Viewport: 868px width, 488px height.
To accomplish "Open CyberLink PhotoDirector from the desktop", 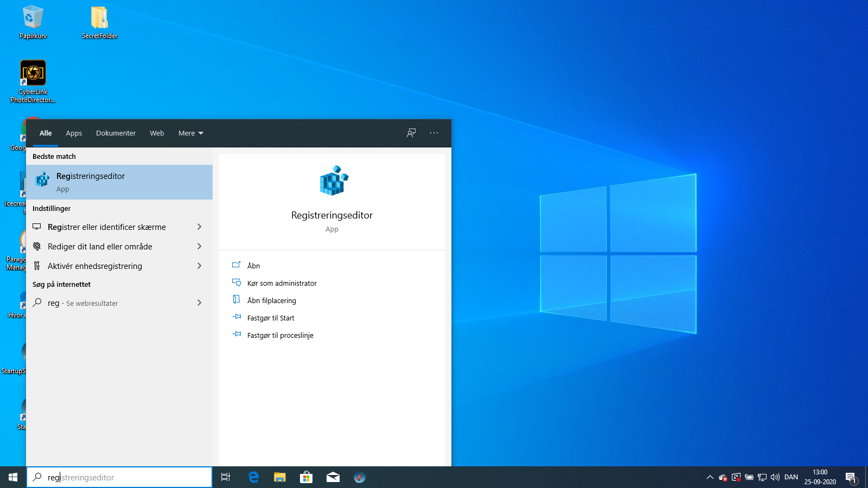I will [33, 72].
